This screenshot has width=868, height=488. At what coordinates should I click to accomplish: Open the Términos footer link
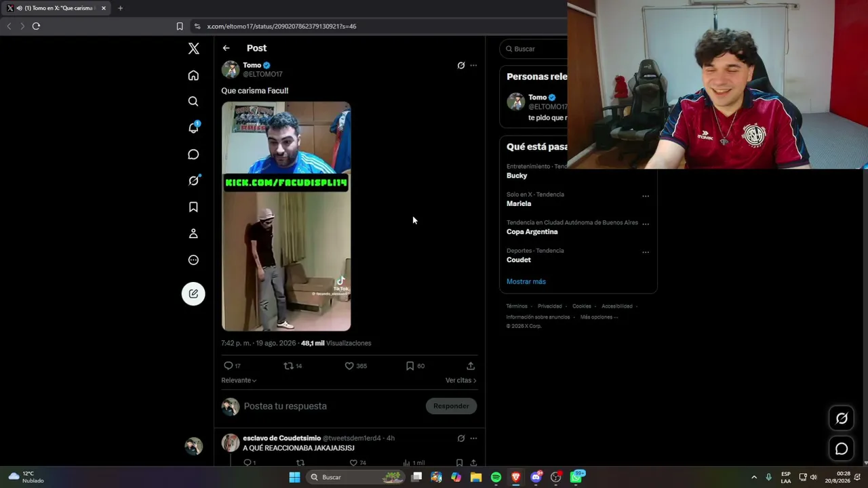click(x=517, y=306)
